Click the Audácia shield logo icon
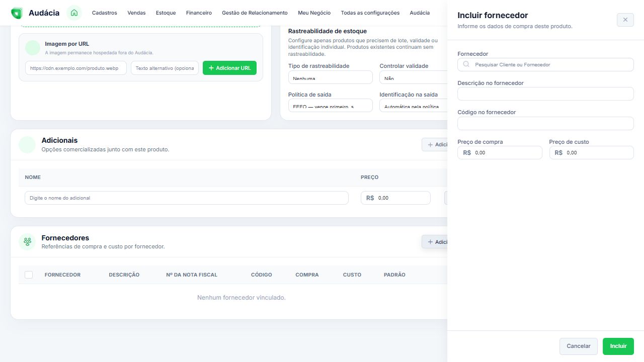Screen dimensions: 644x362 (x=17, y=13)
